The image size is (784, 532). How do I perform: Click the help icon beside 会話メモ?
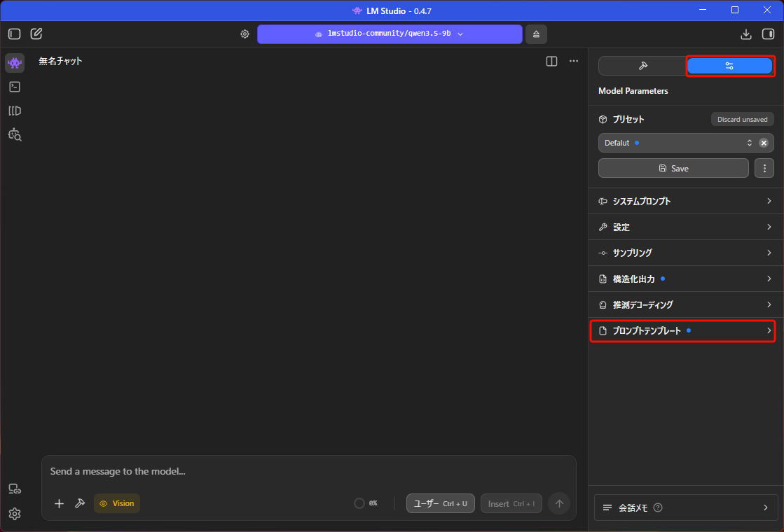click(x=658, y=507)
